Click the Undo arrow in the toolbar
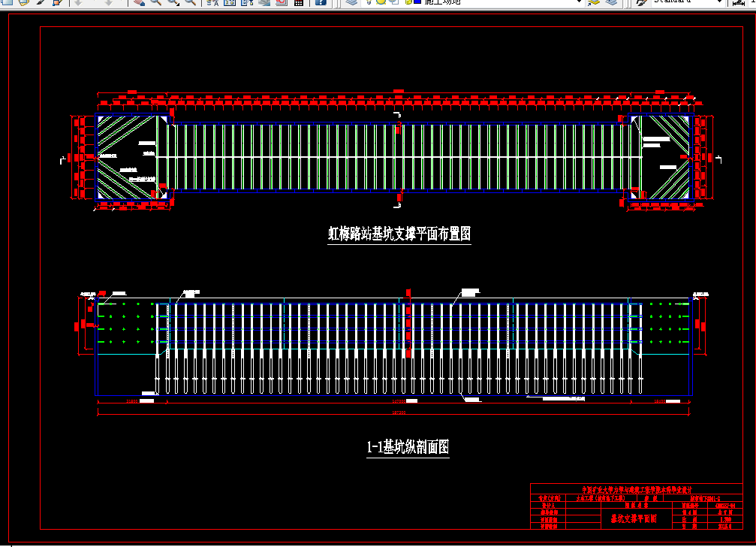Viewport: 756px width, 547px height. 78,2
